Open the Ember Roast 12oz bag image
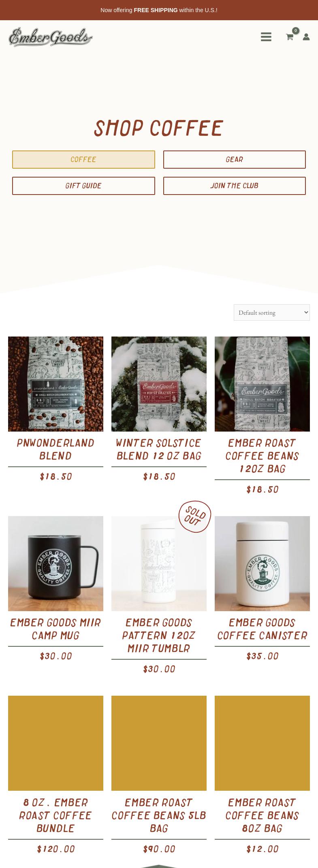The height and width of the screenshot is (868, 318). [262, 384]
